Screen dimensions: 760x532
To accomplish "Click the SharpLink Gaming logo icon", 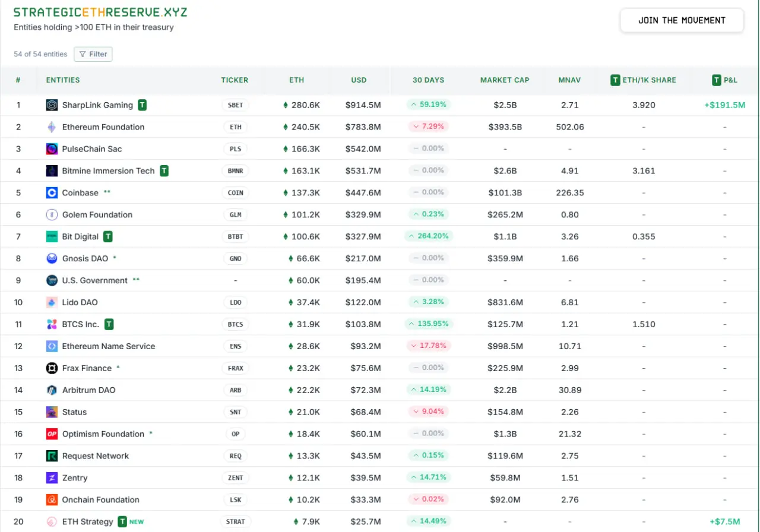I will coord(52,105).
